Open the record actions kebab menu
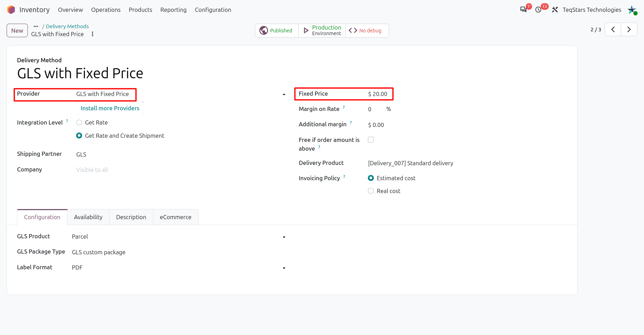The width and height of the screenshot is (644, 335). [x=92, y=34]
